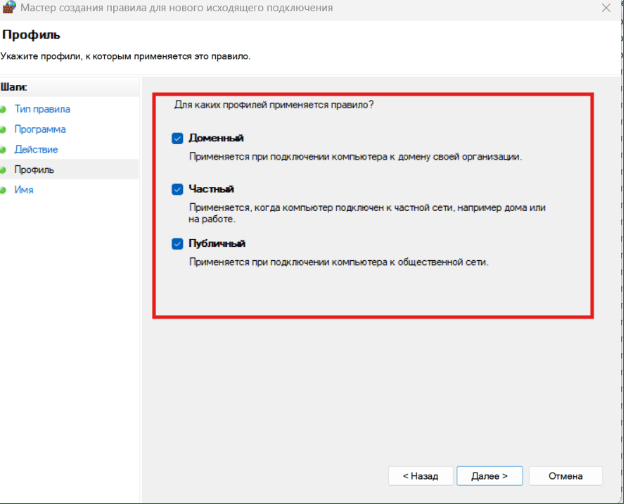Click the bold Частный label text
Image resolution: width=624 pixels, height=504 pixels.
point(212,189)
